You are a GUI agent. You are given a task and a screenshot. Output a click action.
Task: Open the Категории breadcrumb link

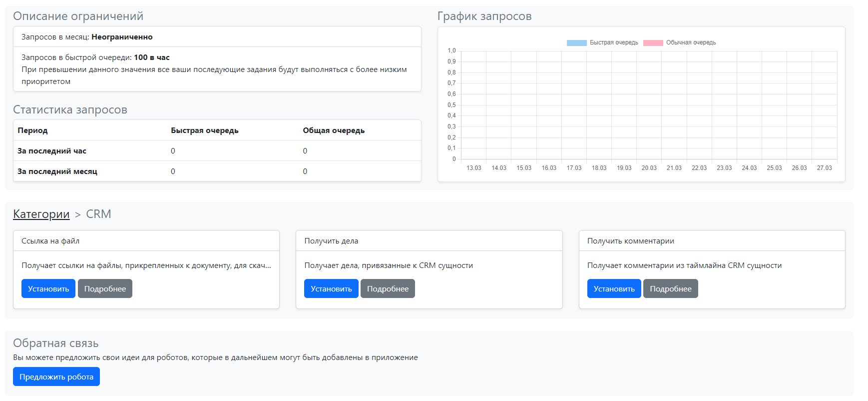(41, 214)
